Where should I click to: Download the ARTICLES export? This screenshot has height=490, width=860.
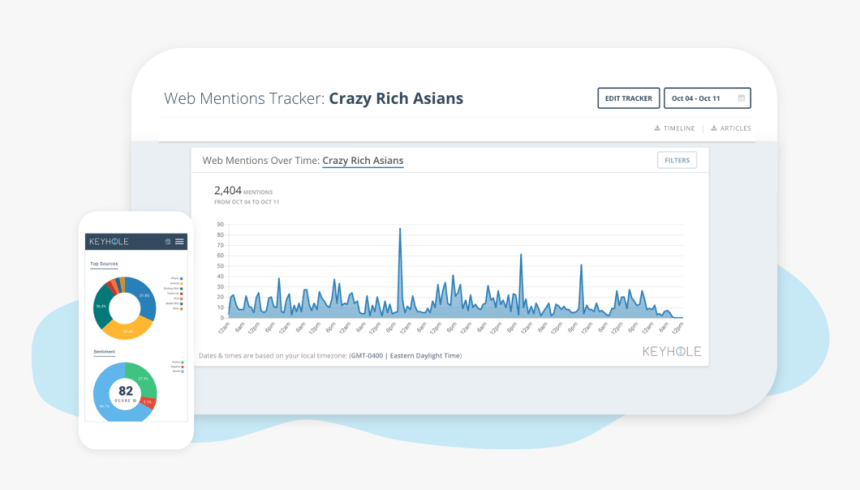click(731, 128)
